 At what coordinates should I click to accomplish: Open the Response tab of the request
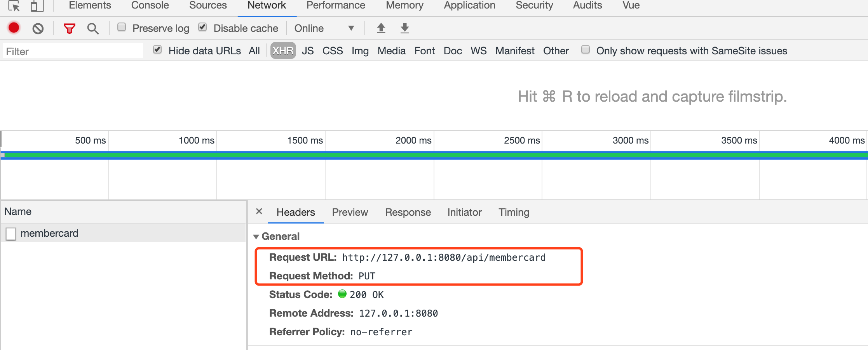(x=408, y=212)
